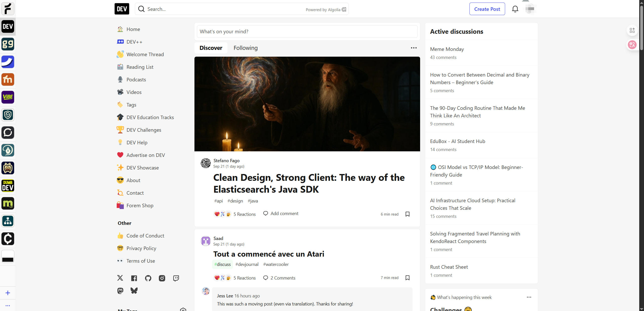The image size is (644, 311).
Task: Open the Meme Monday discussion
Action: click(x=447, y=49)
